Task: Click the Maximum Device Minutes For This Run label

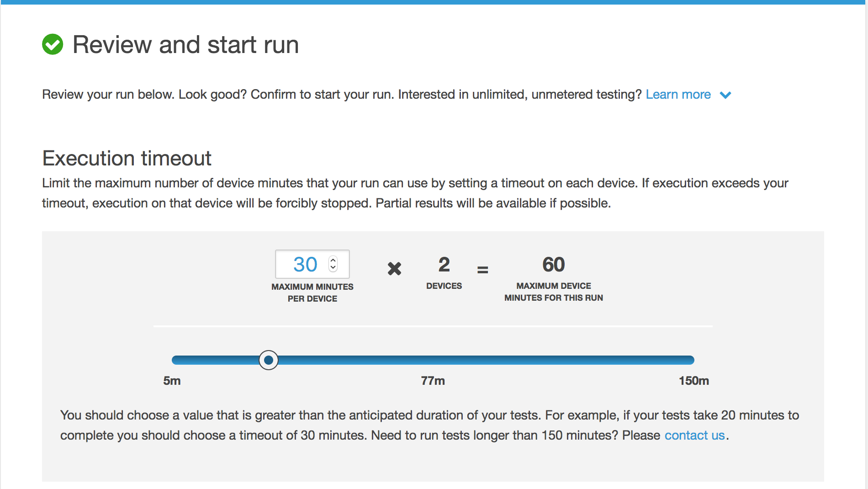Action: pos(553,292)
